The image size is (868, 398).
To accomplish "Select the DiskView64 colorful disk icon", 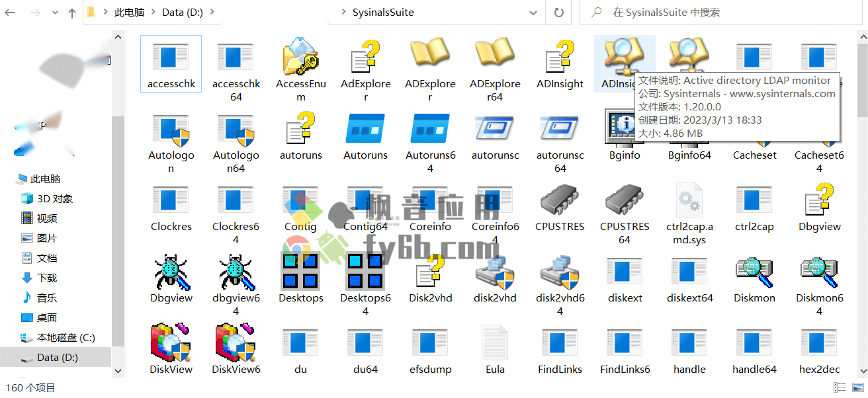I will [236, 341].
